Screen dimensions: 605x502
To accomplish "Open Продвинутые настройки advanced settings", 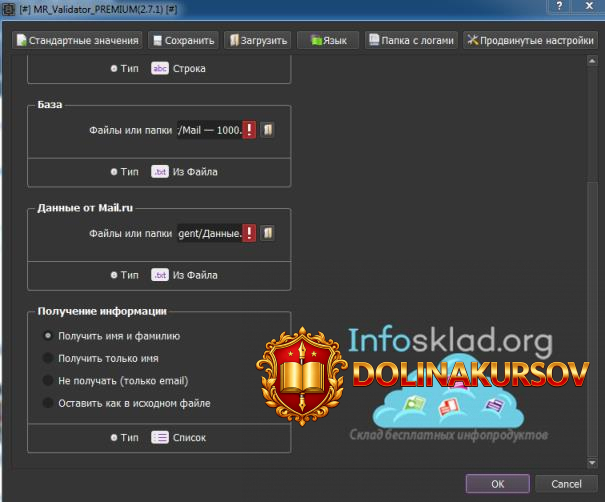I will pyautogui.click(x=531, y=40).
